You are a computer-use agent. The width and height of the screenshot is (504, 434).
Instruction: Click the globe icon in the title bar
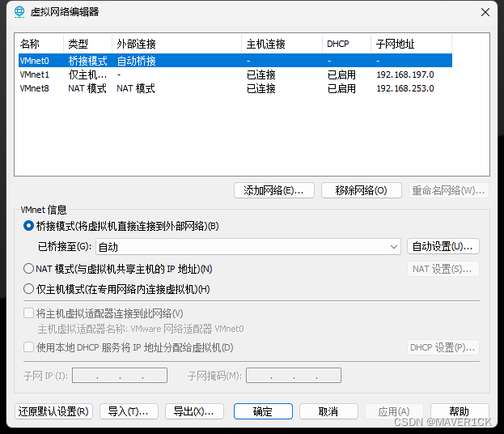19,12
